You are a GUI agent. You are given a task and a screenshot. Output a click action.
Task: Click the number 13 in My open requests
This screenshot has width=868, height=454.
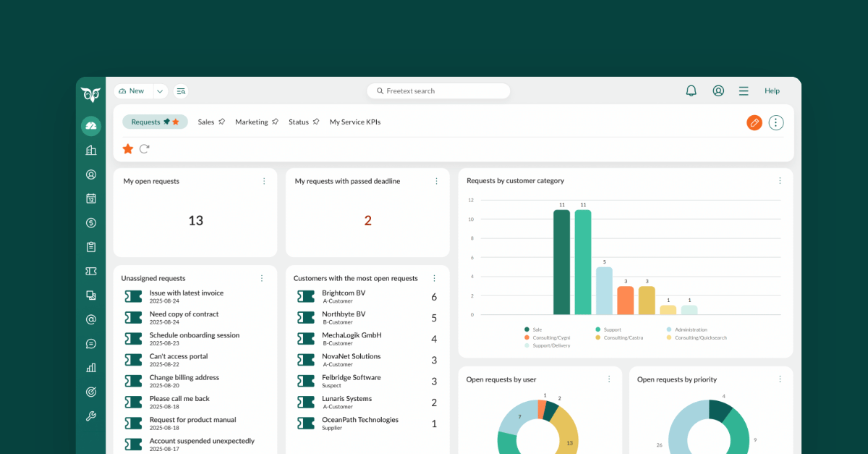[x=195, y=221]
